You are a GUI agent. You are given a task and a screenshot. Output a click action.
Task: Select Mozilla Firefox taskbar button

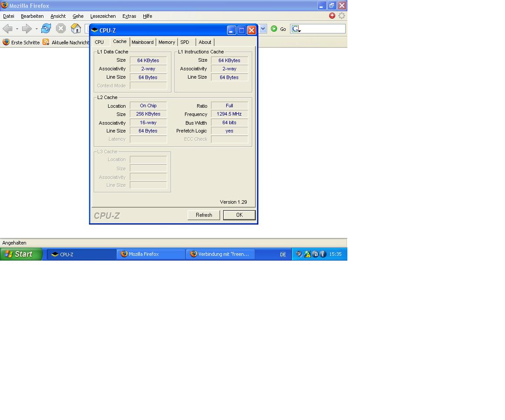(x=151, y=254)
